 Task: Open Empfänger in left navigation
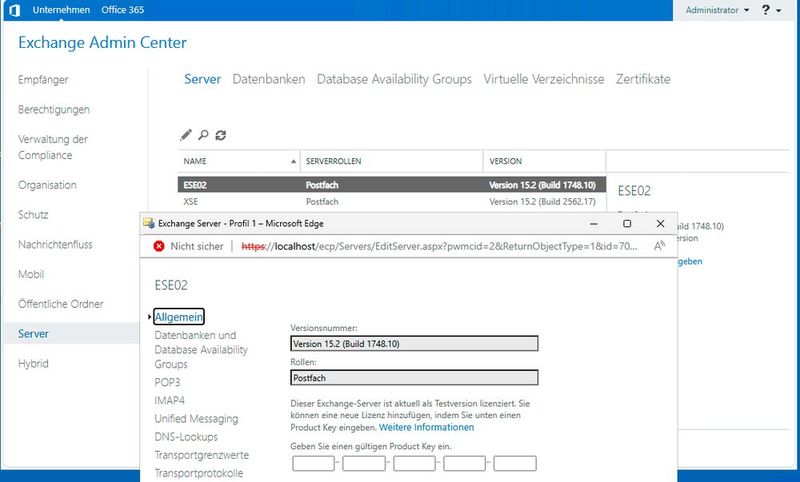(43, 80)
